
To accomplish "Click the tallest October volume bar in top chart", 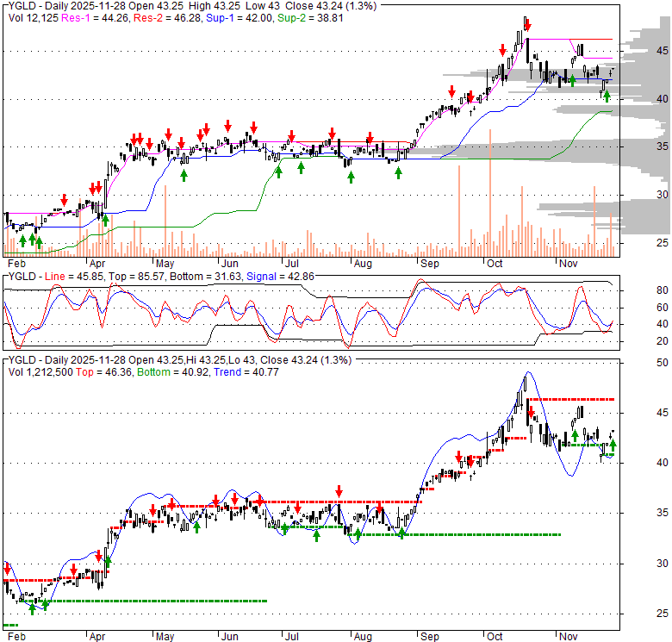I will (x=490, y=193).
